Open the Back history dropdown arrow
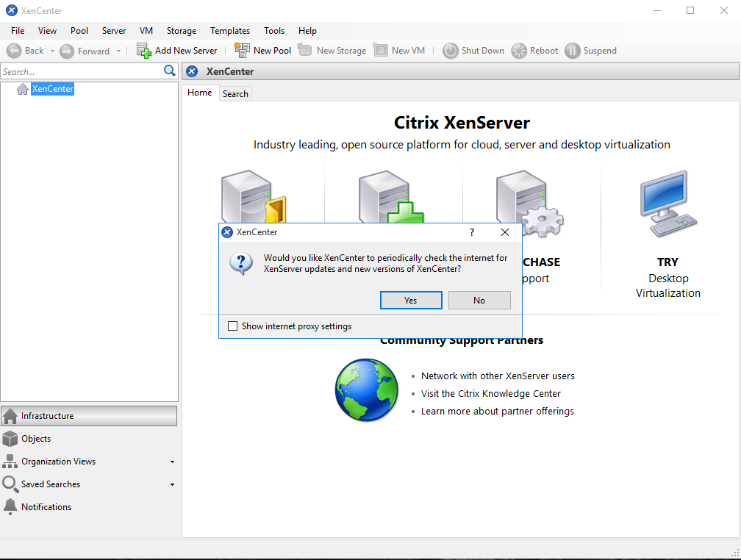 click(x=52, y=51)
